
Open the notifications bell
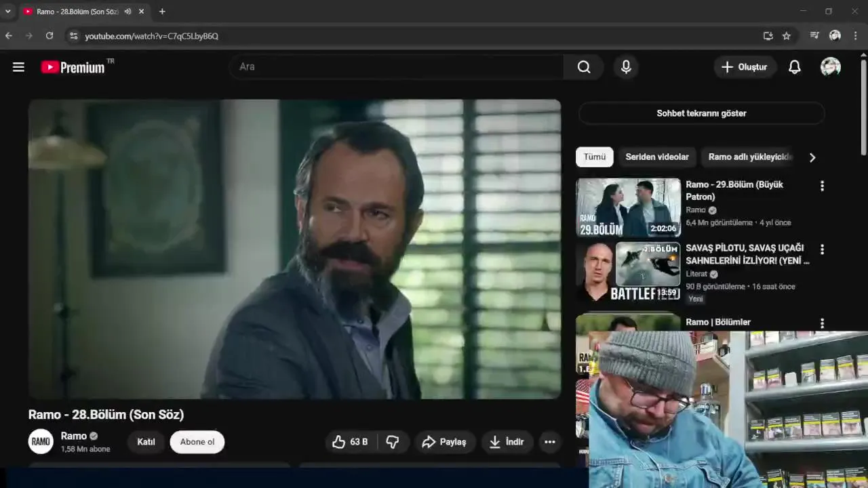click(x=795, y=67)
